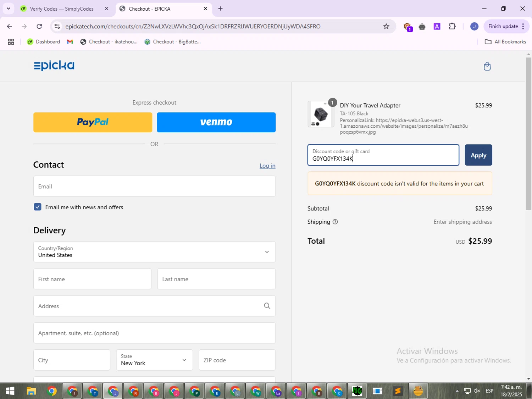Viewport: 532px width, 399px height.
Task: Click the volume muted tray icon
Action: [477, 391]
